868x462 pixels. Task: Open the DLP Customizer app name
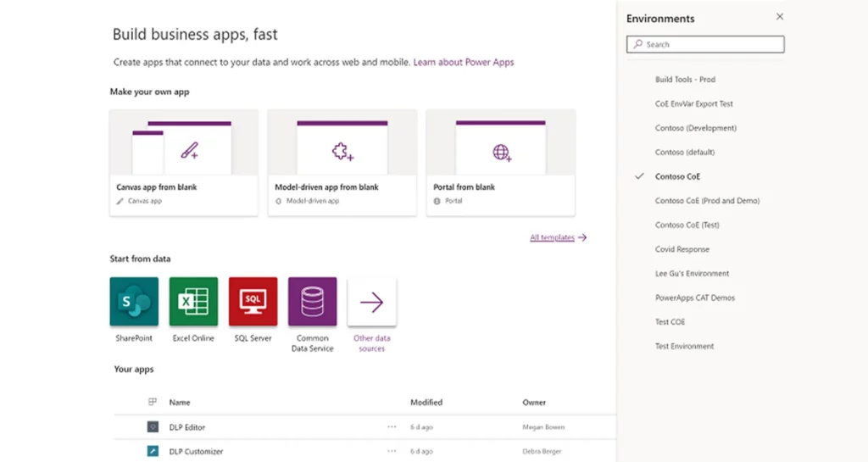click(196, 452)
